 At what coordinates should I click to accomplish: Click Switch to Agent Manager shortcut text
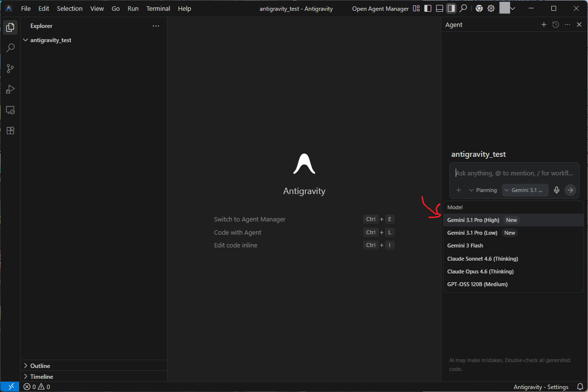point(250,219)
